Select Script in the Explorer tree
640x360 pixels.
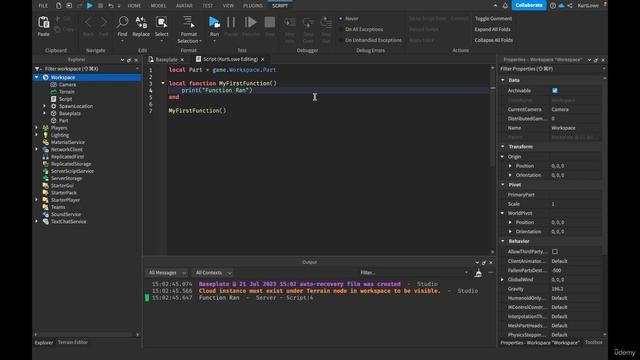tap(65, 99)
